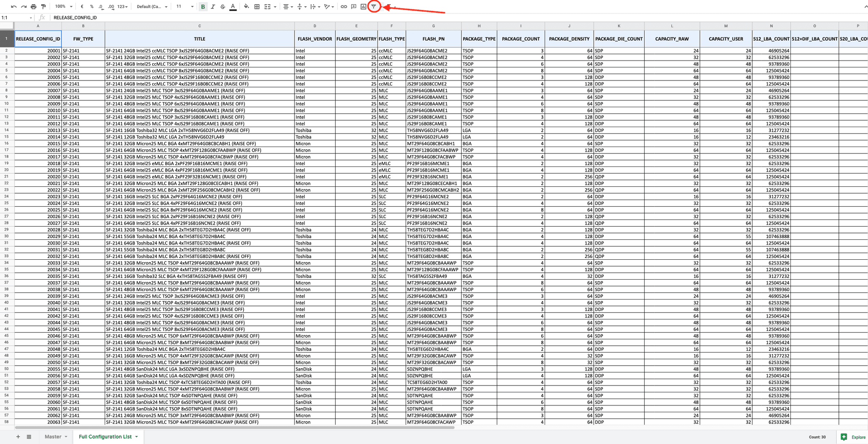Open the insert chart icon
This screenshot has height=444, width=868.
click(x=363, y=6)
